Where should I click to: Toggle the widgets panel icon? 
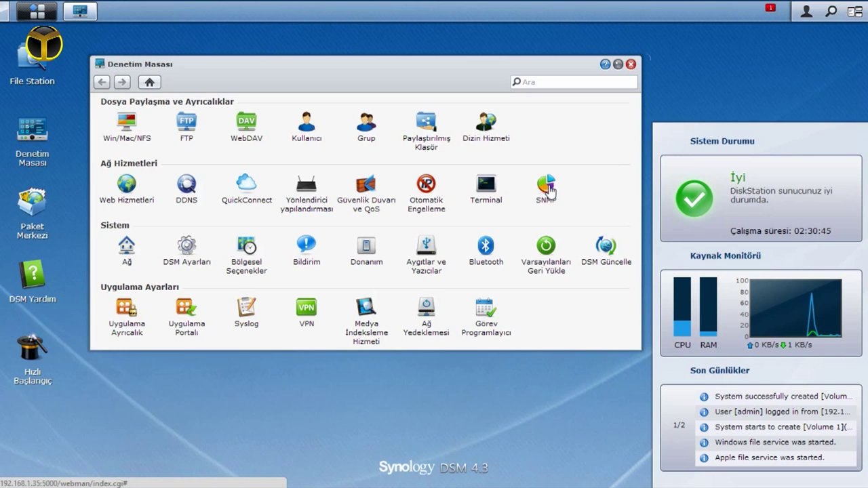click(x=854, y=11)
